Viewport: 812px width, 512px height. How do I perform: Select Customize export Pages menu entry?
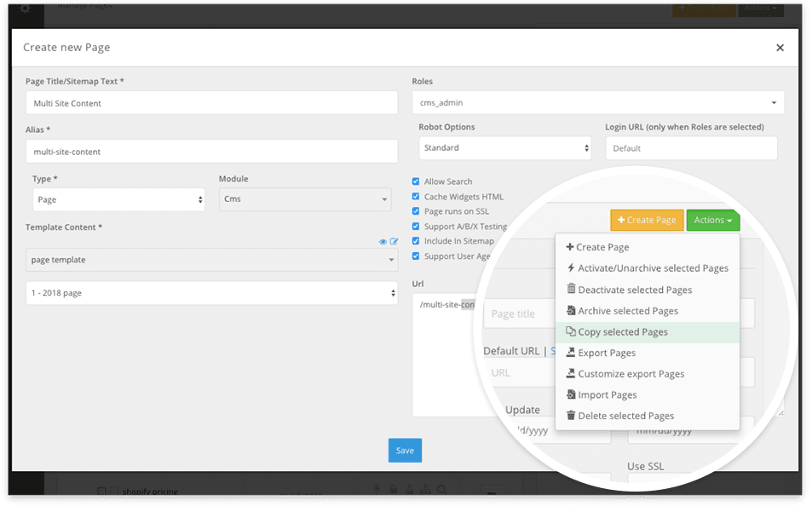(x=631, y=374)
